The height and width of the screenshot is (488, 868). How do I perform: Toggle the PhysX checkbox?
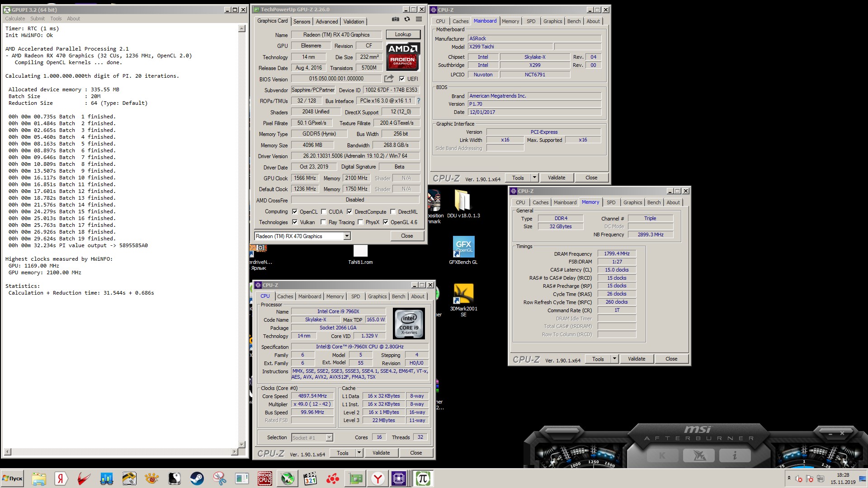tap(360, 222)
